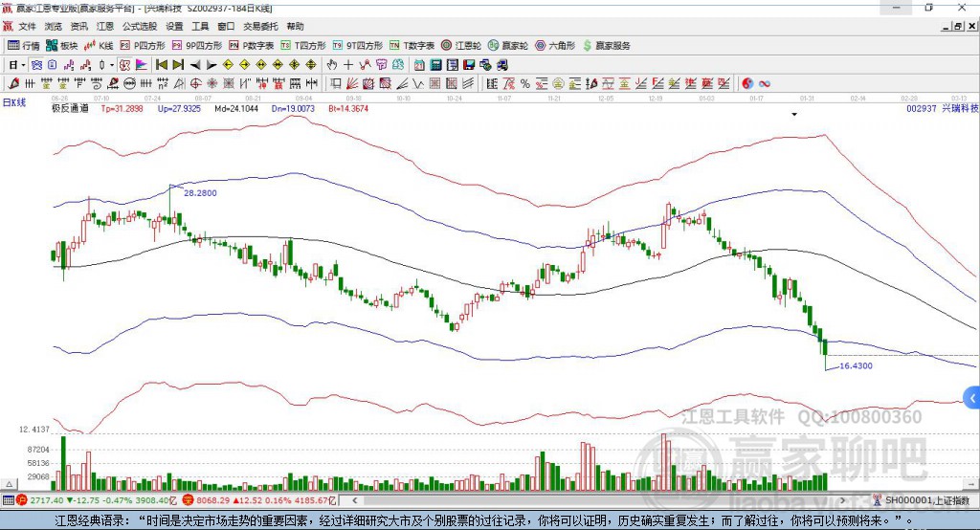Open the T四方形 time square
This screenshot has height=530, width=980.
click(x=303, y=46)
